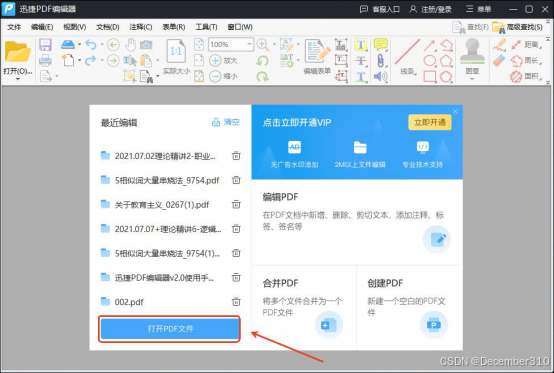
Task: Expand the arrow under 打开(O)
Action: pyautogui.click(x=17, y=79)
